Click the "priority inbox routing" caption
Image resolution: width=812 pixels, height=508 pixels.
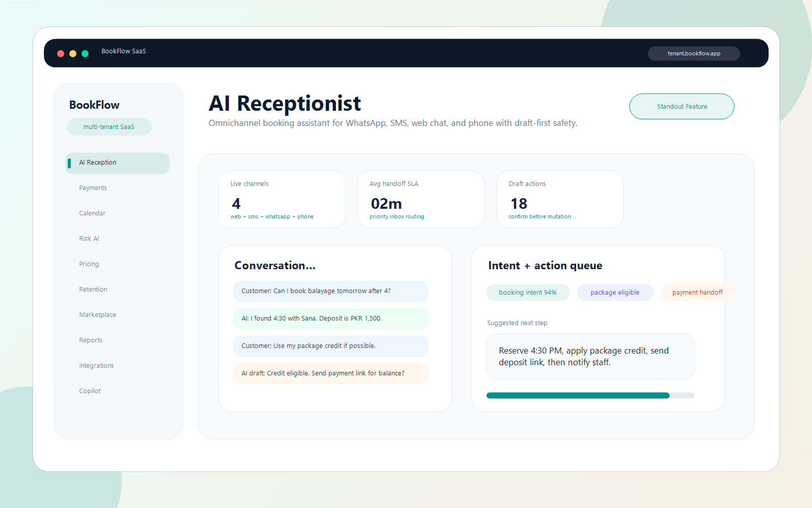click(397, 217)
